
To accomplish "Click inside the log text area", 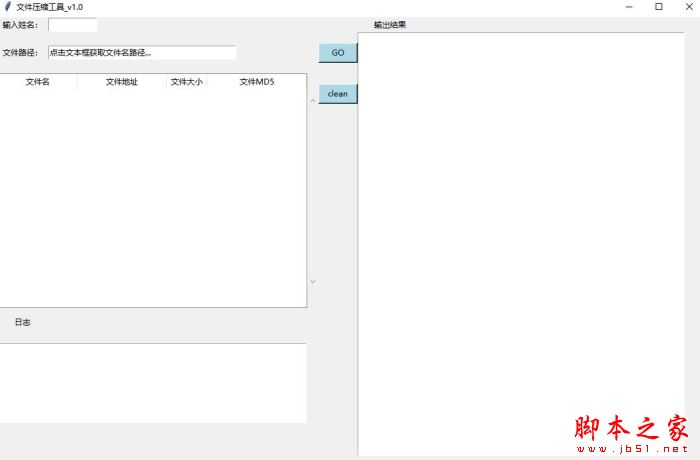I will [x=153, y=383].
